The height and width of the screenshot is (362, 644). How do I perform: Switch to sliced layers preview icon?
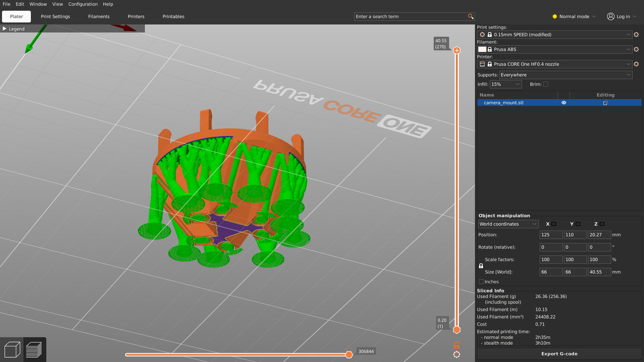(34, 350)
